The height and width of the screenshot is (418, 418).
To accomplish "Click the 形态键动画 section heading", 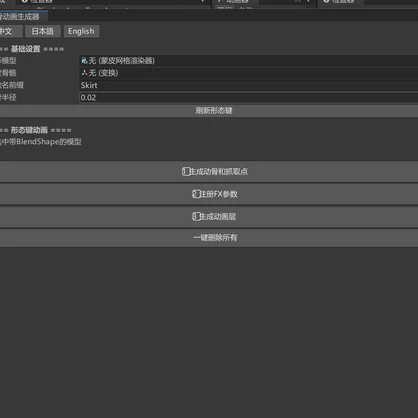I will (x=29, y=130).
